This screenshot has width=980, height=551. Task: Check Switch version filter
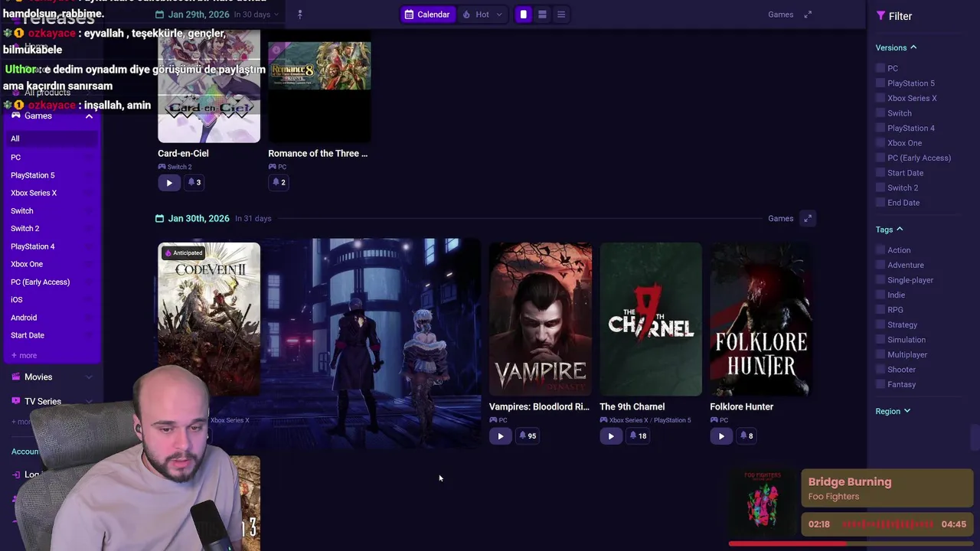point(880,113)
